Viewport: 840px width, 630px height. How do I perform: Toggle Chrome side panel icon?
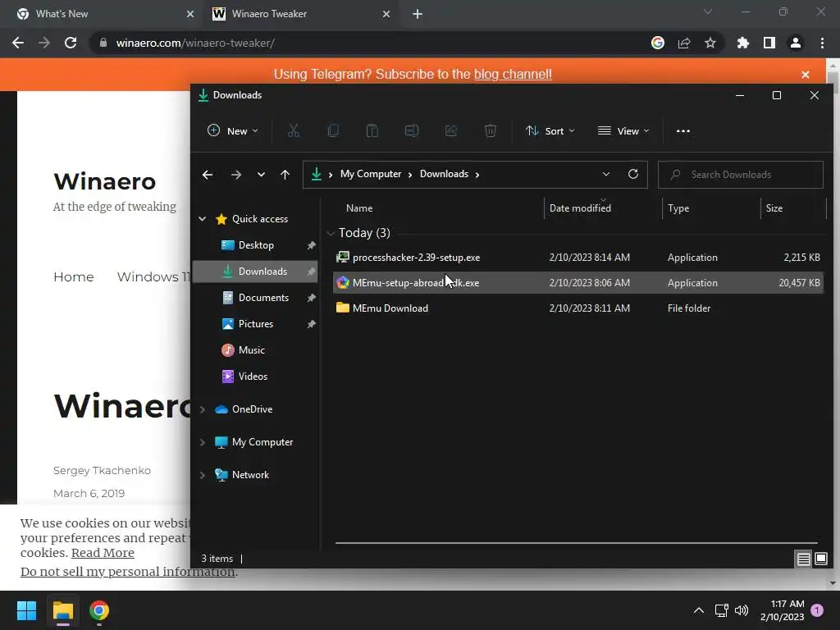point(769,43)
